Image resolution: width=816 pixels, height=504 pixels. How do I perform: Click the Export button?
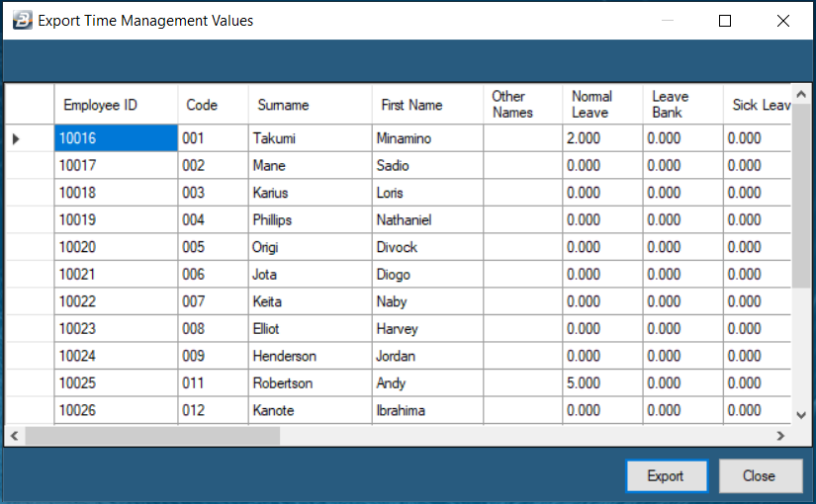(x=667, y=476)
